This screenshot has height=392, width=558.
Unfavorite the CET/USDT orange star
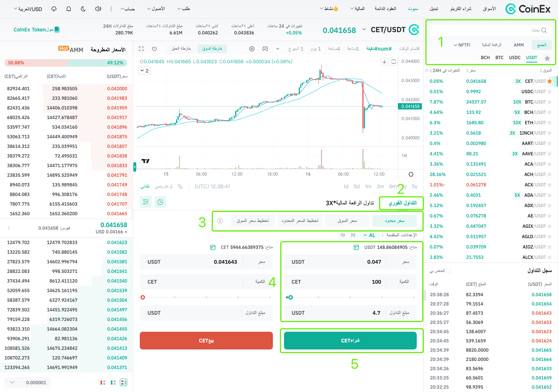(549, 81)
